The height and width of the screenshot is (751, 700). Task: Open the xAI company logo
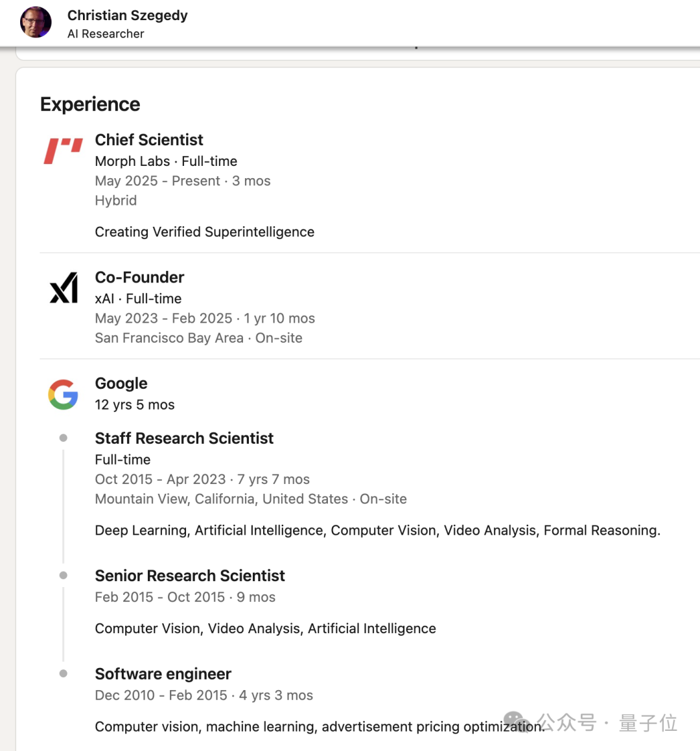pos(64,288)
